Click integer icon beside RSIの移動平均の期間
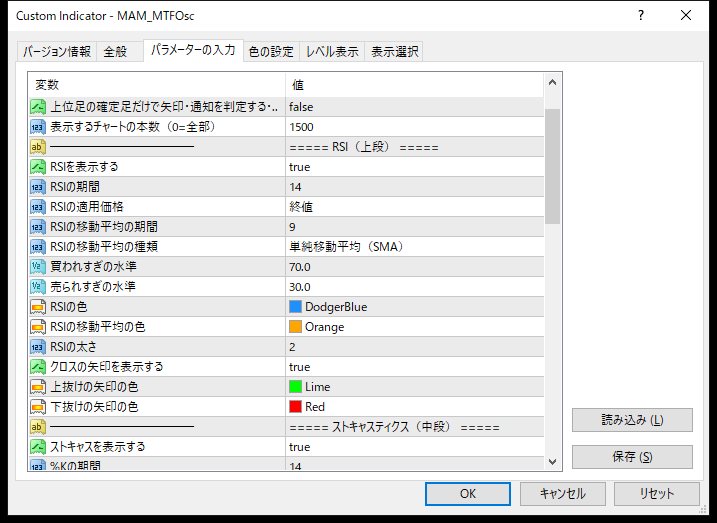The height and width of the screenshot is (523, 717). (38, 227)
